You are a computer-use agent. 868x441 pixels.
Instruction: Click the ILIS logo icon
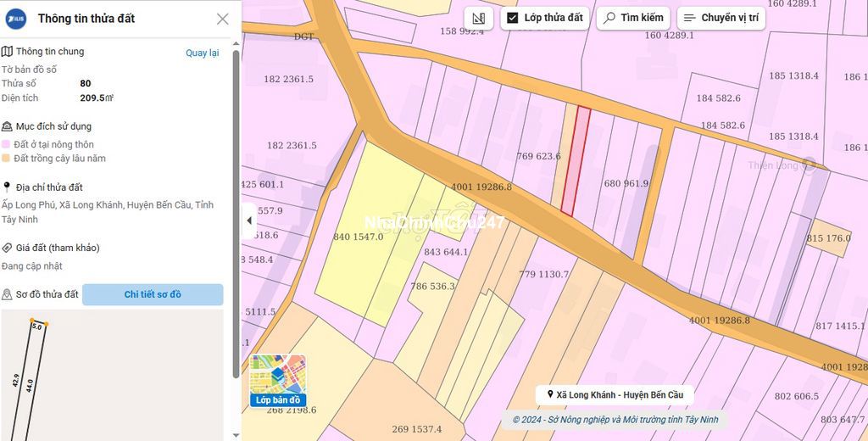coord(16,19)
